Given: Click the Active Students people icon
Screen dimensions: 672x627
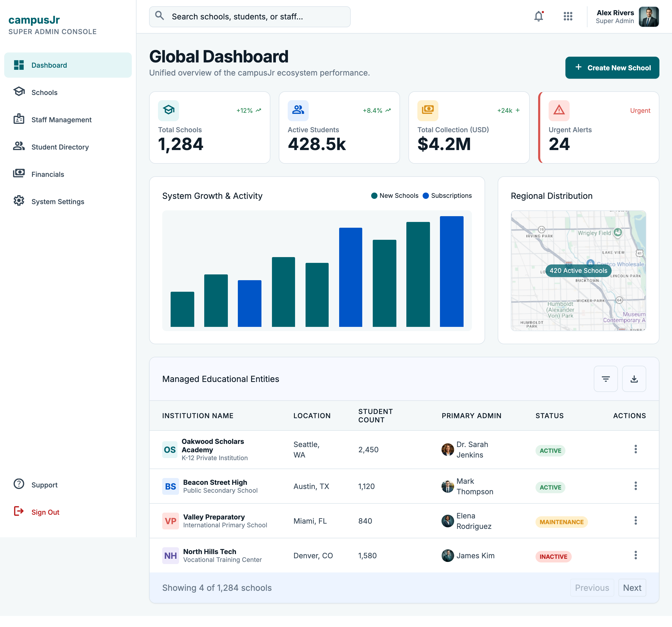Looking at the screenshot, I should pyautogui.click(x=298, y=110).
